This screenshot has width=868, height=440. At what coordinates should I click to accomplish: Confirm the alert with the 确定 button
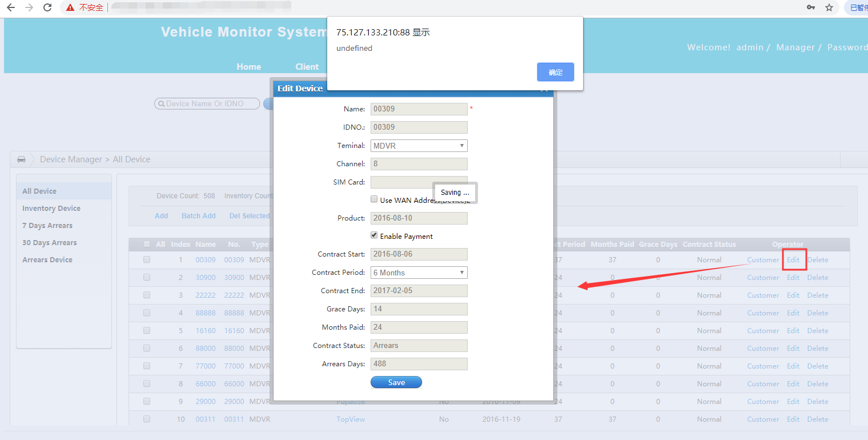point(555,72)
